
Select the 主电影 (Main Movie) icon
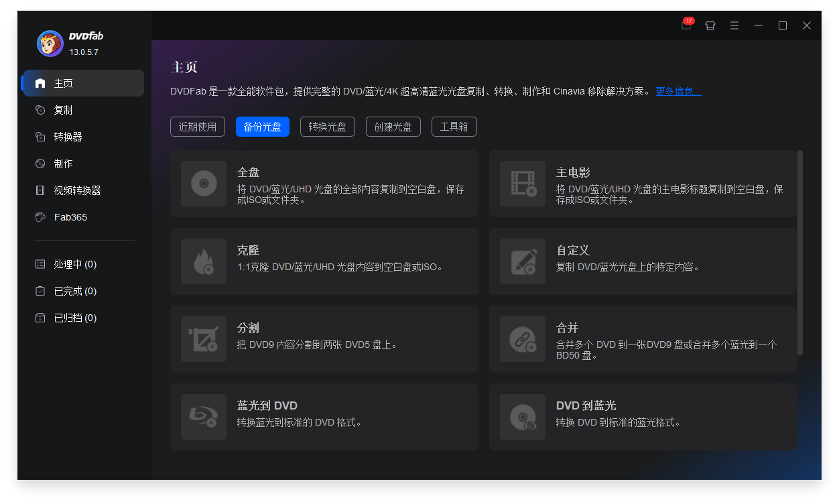[522, 184]
